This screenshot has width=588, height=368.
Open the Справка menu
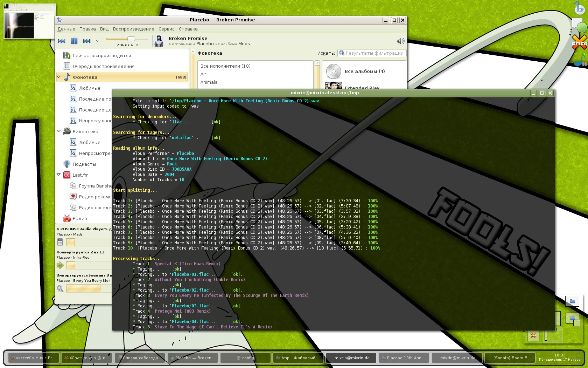click(x=188, y=29)
